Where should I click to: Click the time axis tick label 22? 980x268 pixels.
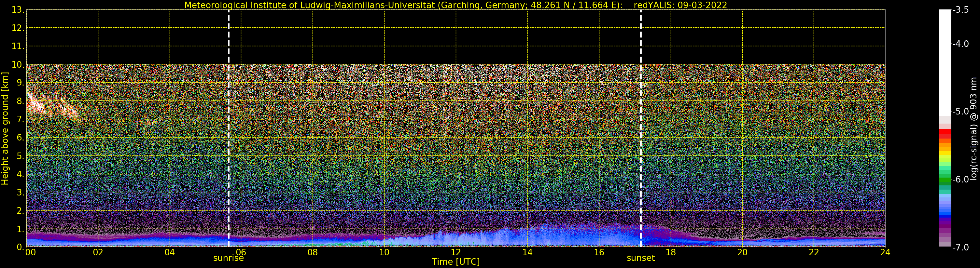pos(814,252)
